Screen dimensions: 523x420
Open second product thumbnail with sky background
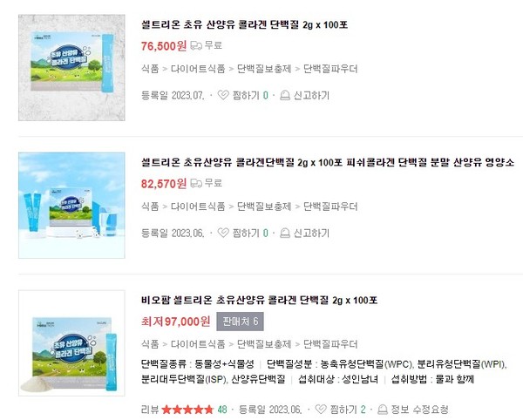71,206
